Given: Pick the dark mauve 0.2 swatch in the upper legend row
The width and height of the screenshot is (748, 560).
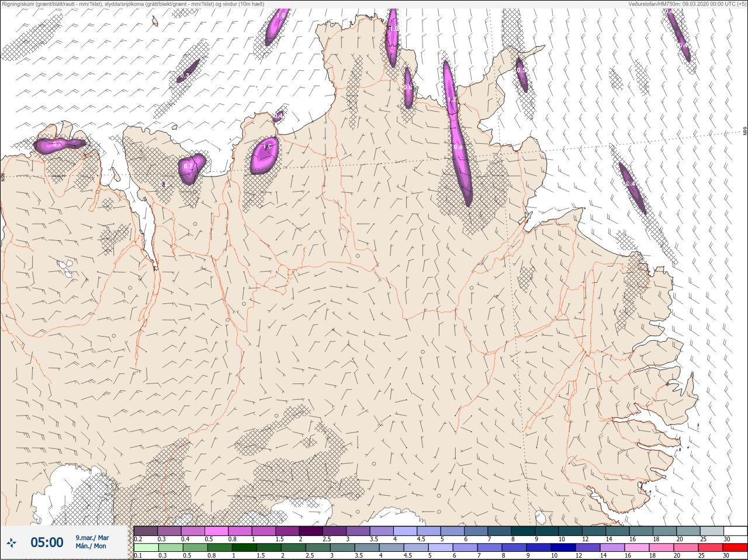Looking at the screenshot, I should tap(146, 531).
